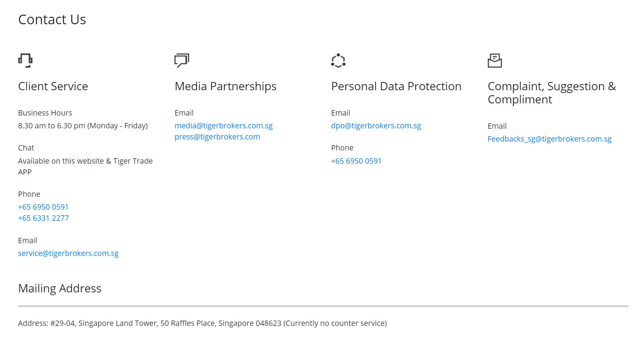
Task: Click the Singapore Land Tower address text
Action: click(202, 323)
